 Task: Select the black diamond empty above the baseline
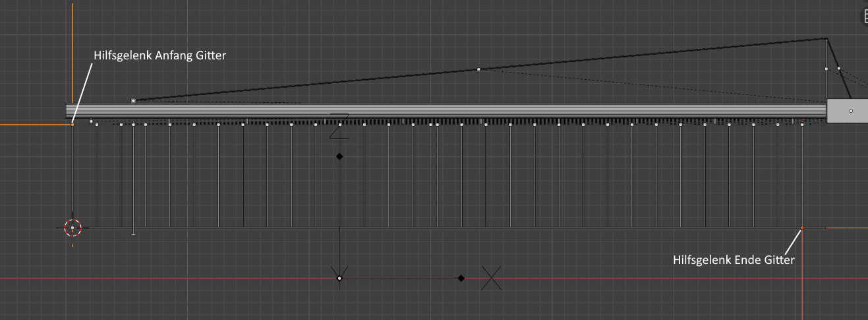[x=339, y=156]
